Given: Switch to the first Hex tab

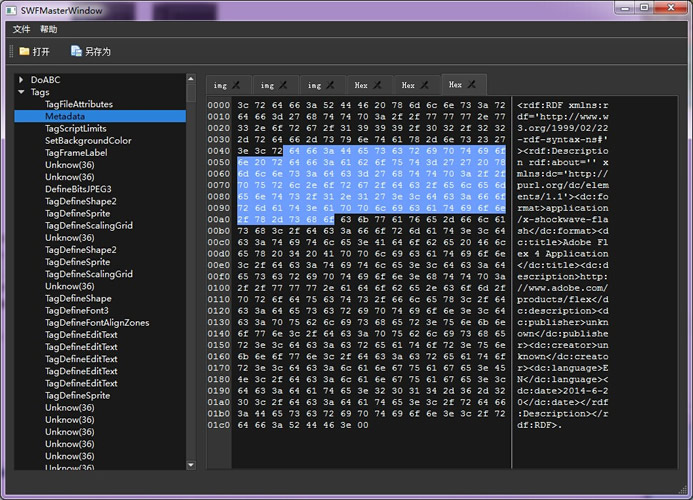Looking at the screenshot, I should pyautogui.click(x=361, y=86).
